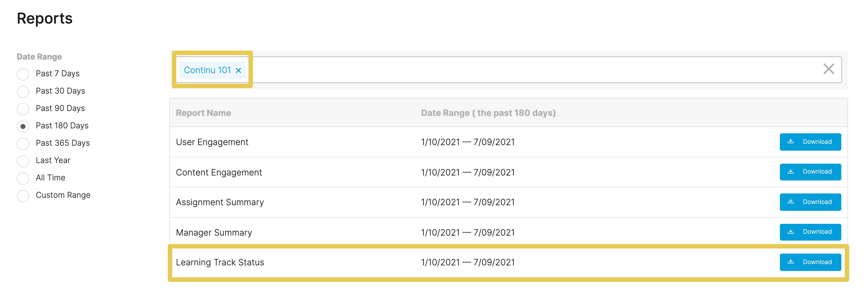Click the Learning Track Status report name
The image size is (868, 297).
(x=220, y=262)
